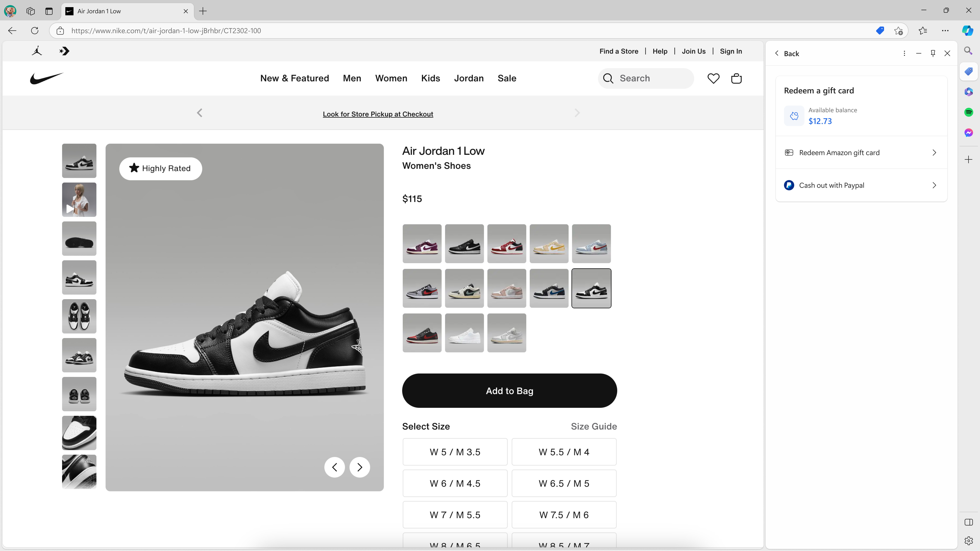Pin the shopping side panel
Viewport: 980px width, 551px height.
[x=933, y=53]
